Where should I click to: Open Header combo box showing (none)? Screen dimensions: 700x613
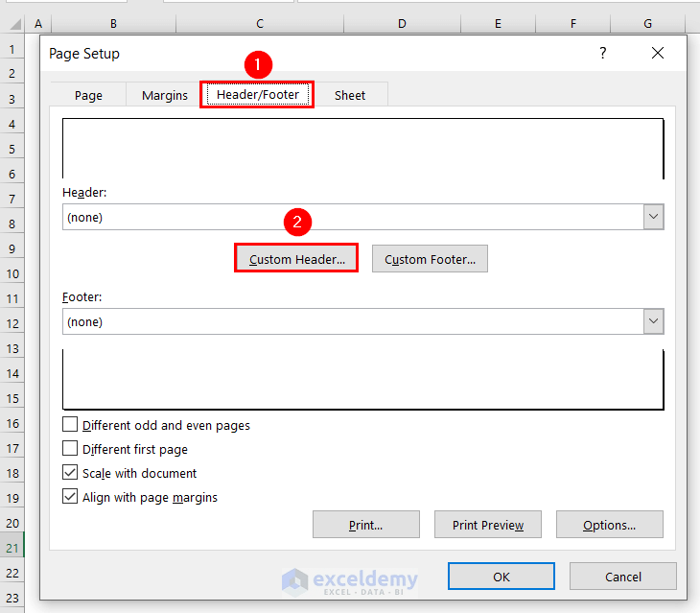tap(363, 217)
